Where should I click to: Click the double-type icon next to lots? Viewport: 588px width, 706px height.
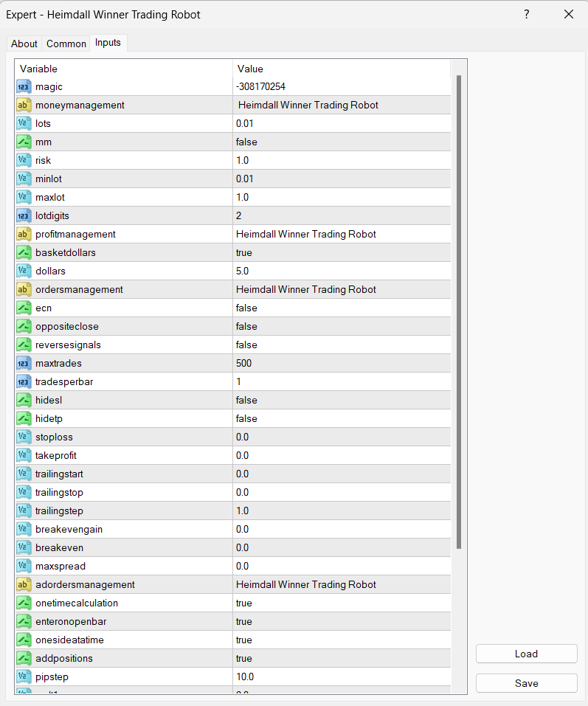pyautogui.click(x=24, y=124)
